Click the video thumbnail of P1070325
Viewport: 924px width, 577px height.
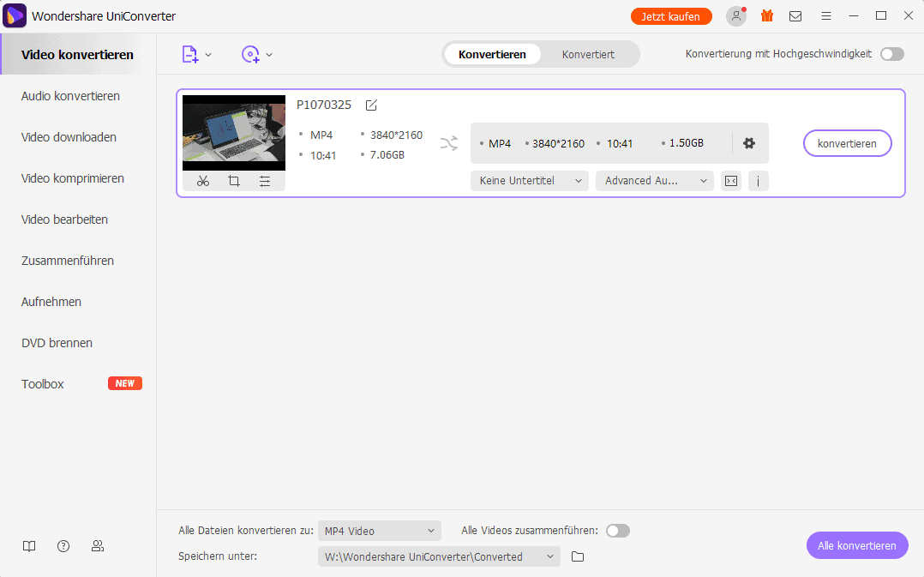click(x=233, y=133)
